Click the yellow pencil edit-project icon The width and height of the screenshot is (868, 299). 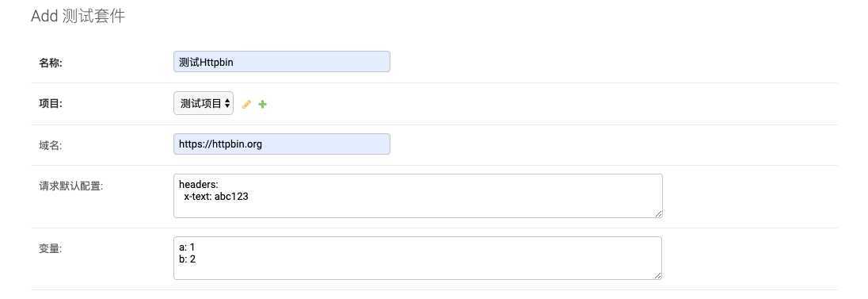[x=247, y=104]
